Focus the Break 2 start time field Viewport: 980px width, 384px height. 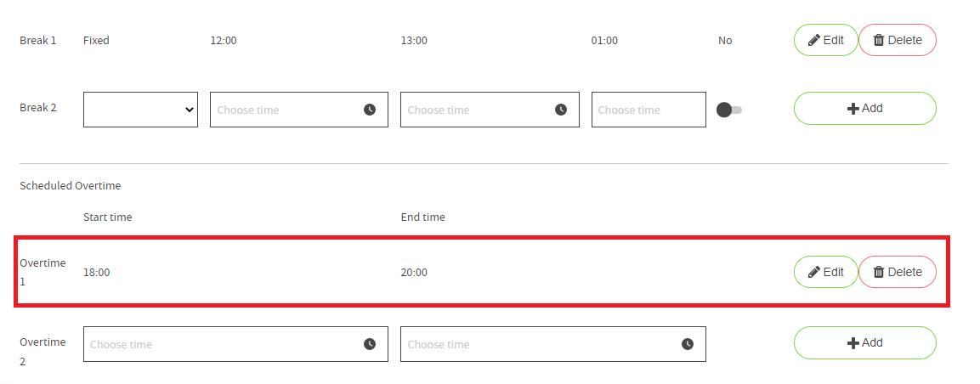click(x=298, y=110)
